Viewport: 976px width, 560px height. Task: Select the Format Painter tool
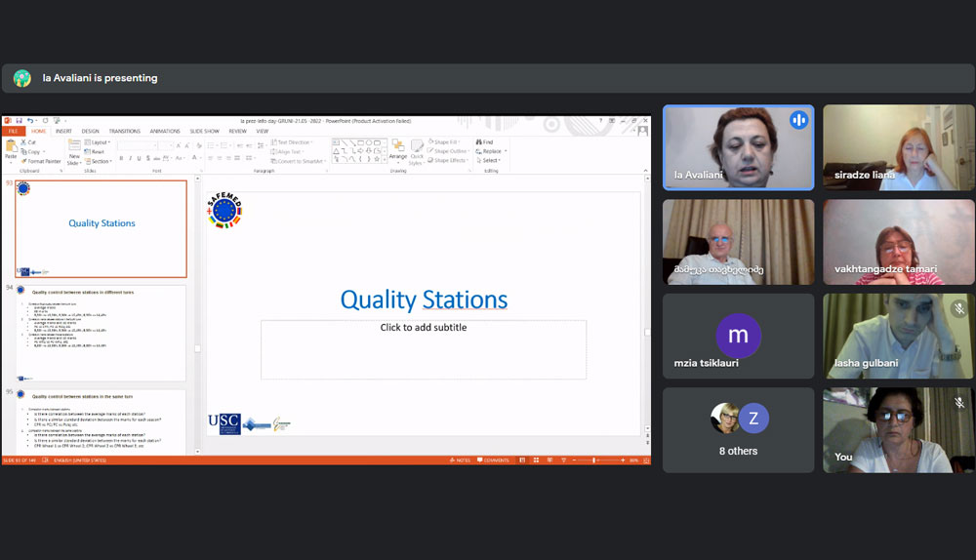42,161
